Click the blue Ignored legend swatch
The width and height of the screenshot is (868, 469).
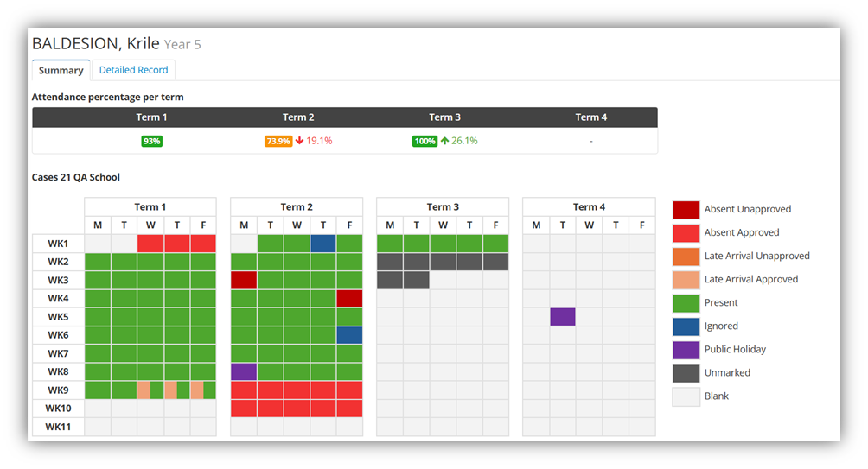686,326
